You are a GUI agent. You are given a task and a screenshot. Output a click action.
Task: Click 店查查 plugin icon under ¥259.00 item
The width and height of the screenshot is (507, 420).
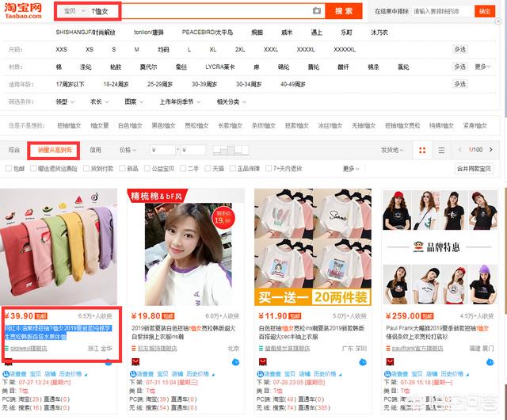tap(387, 374)
